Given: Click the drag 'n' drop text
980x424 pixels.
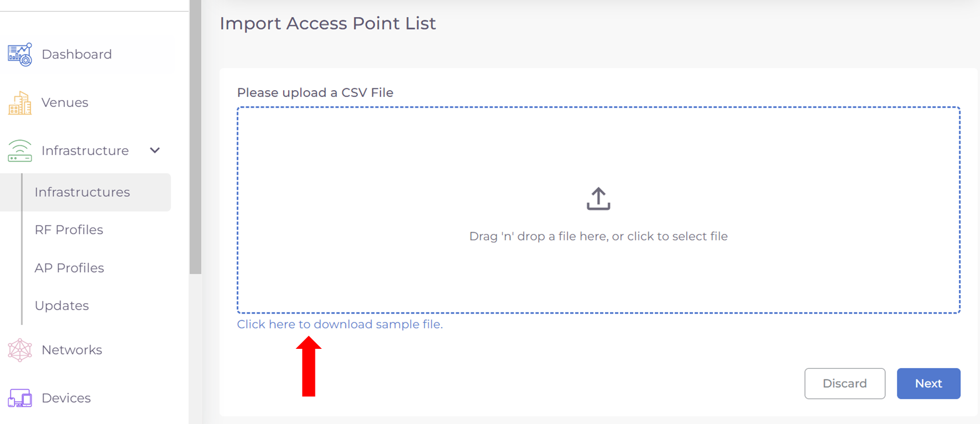Looking at the screenshot, I should tap(598, 236).
